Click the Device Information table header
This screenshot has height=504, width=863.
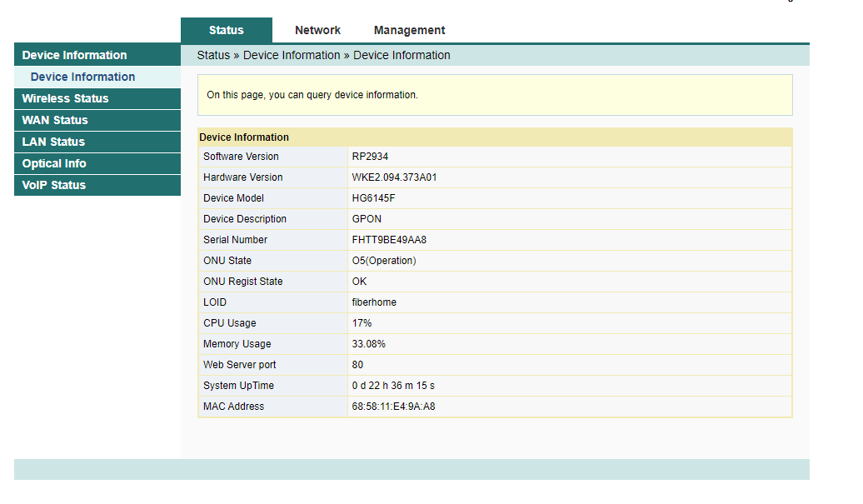point(495,137)
